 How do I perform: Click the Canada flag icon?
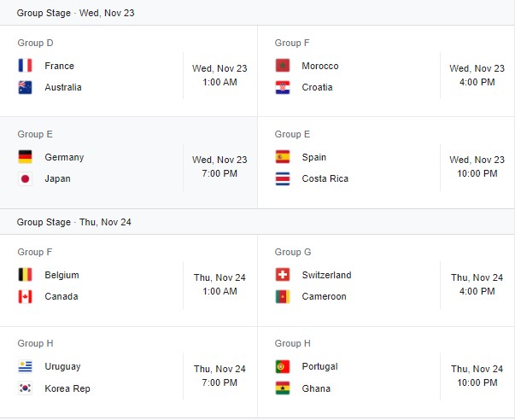coord(25,296)
